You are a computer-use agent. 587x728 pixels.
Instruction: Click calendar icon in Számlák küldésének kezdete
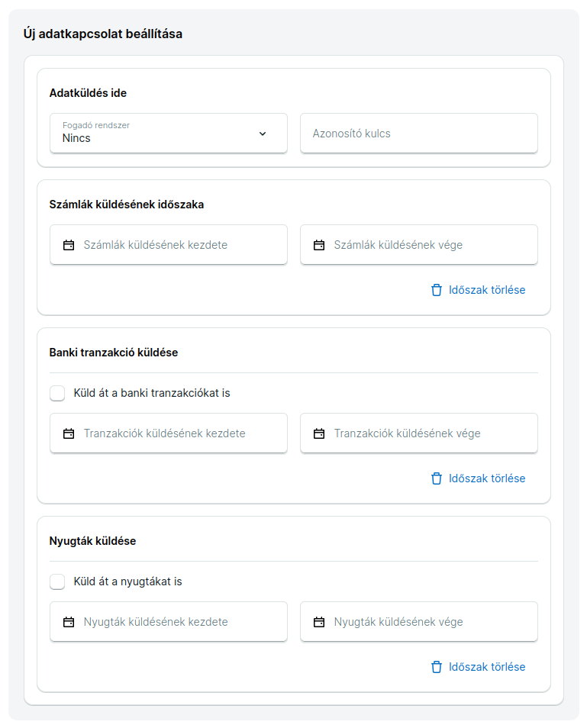coord(69,245)
